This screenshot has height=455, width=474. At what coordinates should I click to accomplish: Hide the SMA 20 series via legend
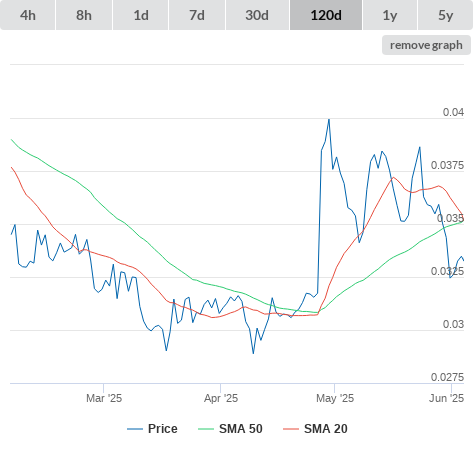pyautogui.click(x=315, y=429)
